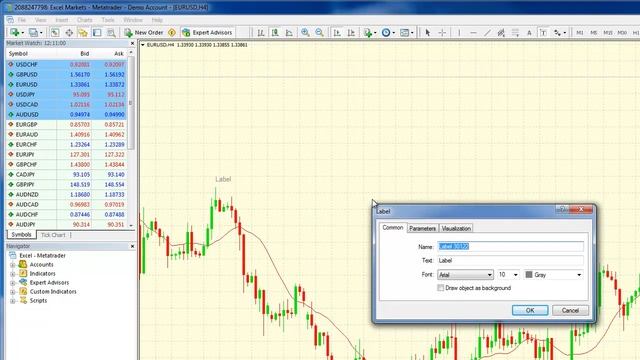
Task: Select the Vertical Line tool
Action: tap(459, 33)
